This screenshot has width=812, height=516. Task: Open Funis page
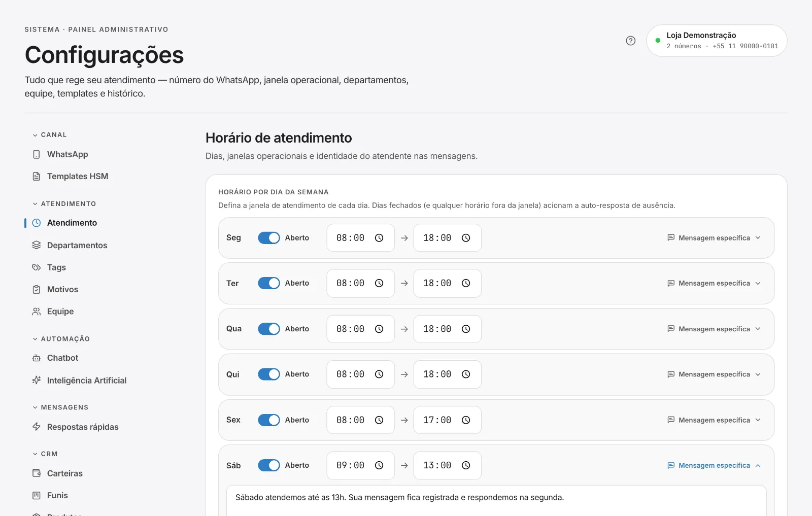57,495
